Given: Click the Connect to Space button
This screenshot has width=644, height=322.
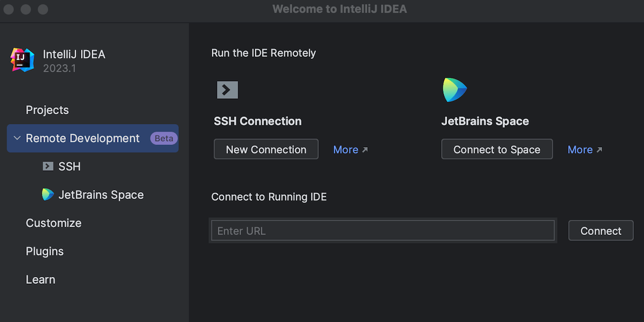Looking at the screenshot, I should (497, 150).
